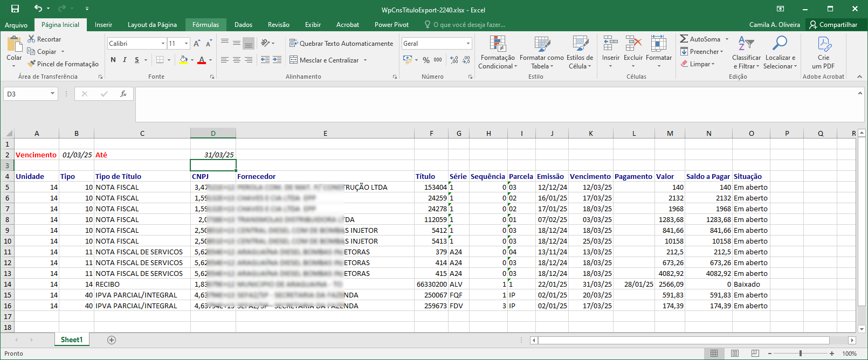Copy selection with Copiar
This screenshot has height=360, width=868.
click(x=42, y=52)
